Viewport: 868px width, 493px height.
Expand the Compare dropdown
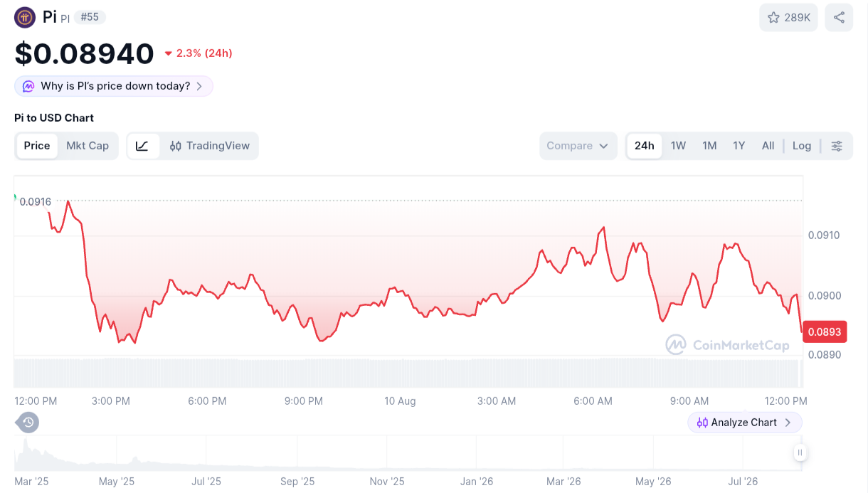click(x=578, y=146)
